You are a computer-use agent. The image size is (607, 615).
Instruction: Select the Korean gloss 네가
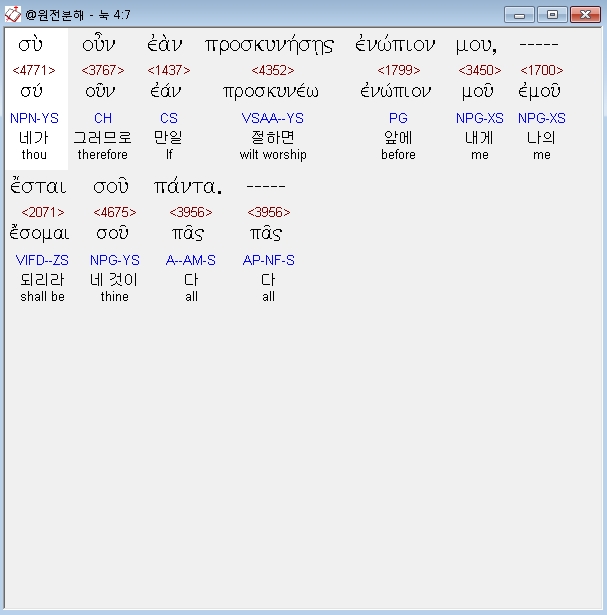click(x=34, y=138)
